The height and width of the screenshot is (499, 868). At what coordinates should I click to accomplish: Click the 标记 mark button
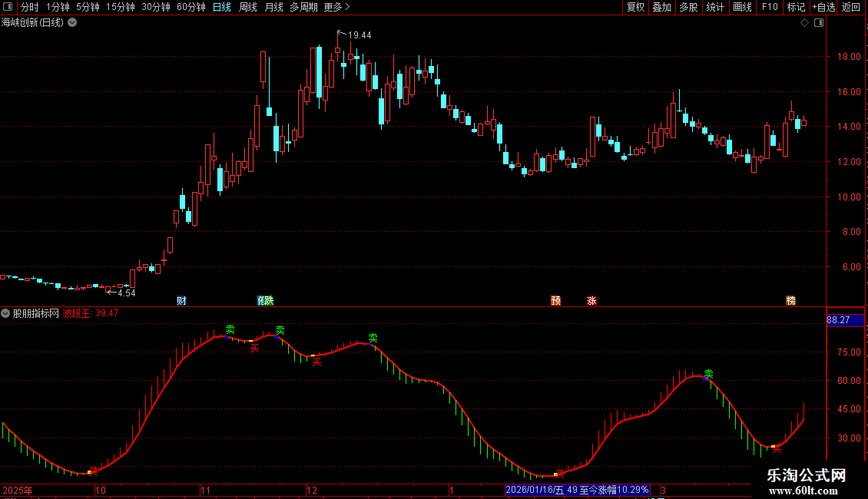pyautogui.click(x=796, y=7)
